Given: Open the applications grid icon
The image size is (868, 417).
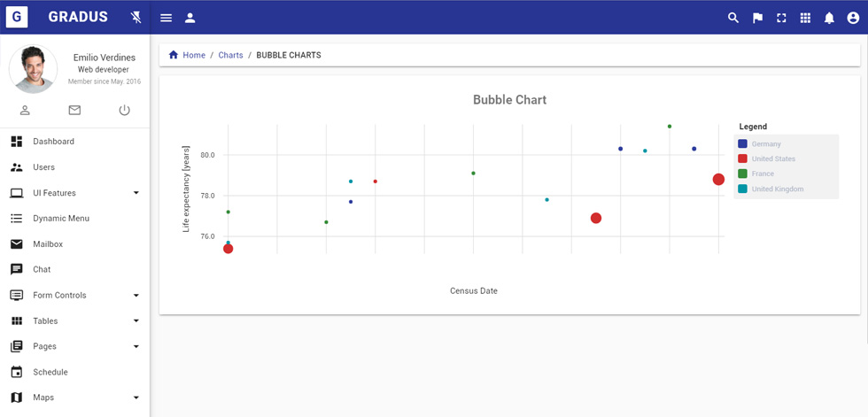Looking at the screenshot, I should point(805,18).
